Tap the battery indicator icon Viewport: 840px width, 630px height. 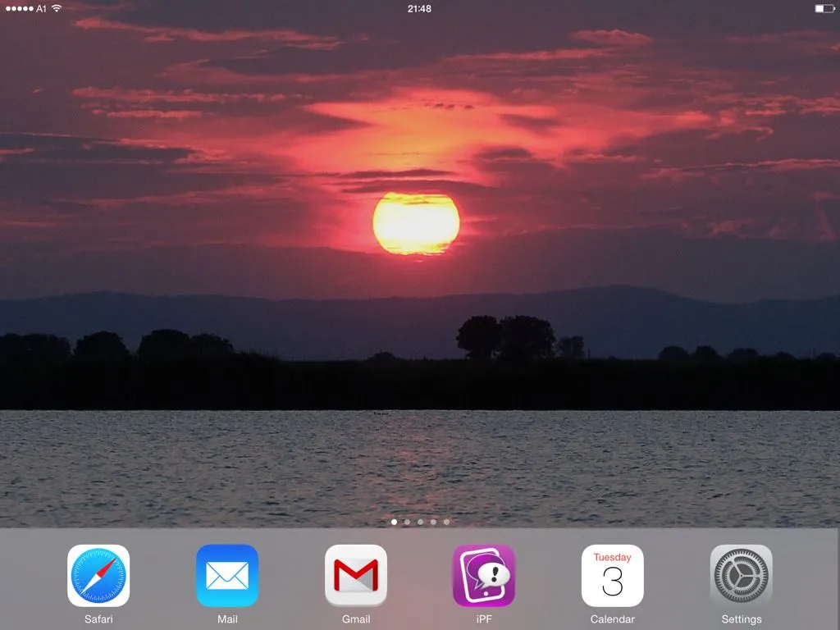824,8
